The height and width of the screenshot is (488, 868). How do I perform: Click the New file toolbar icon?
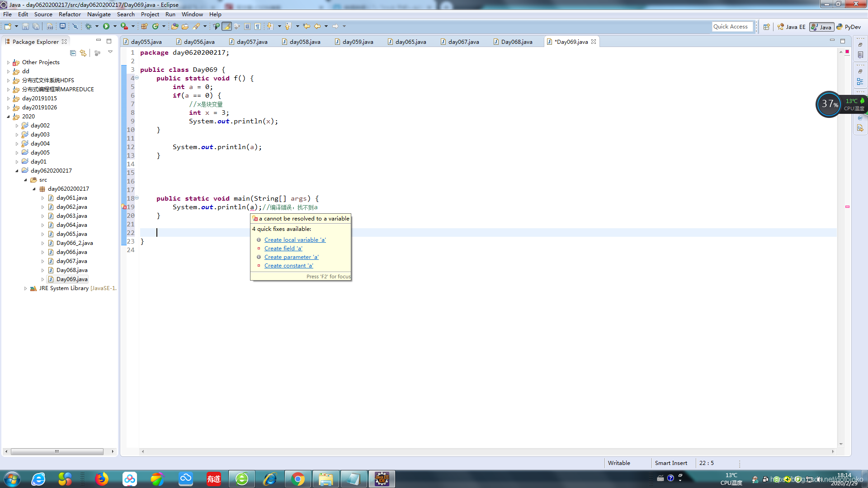(8, 27)
